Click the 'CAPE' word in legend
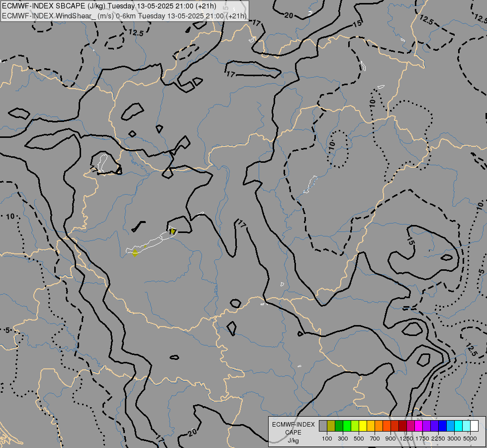The width and height of the screenshot is (487, 448). [293, 433]
